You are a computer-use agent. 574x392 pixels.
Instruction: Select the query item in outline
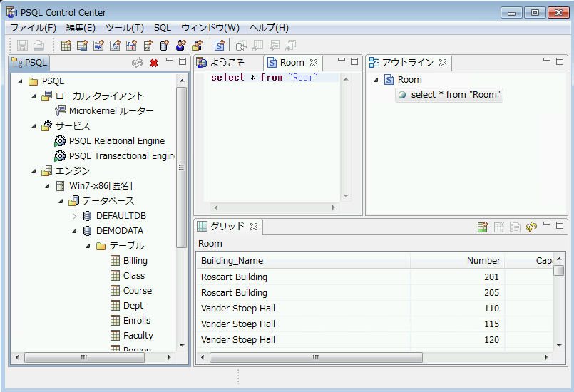[455, 95]
